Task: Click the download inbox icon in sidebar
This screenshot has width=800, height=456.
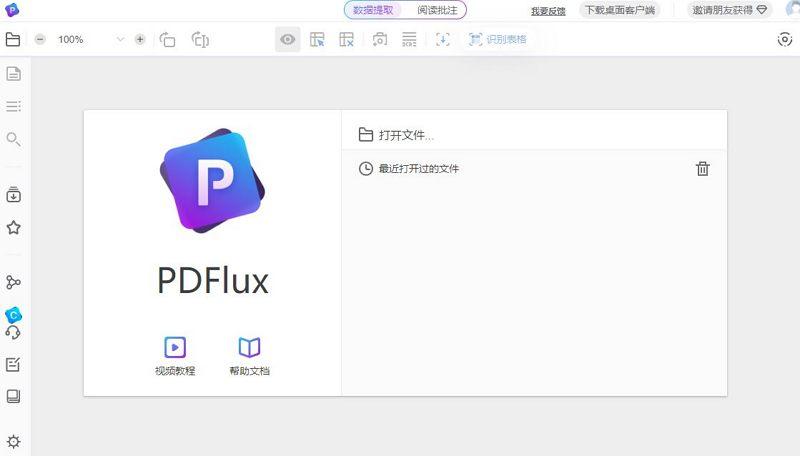Action: point(13,194)
